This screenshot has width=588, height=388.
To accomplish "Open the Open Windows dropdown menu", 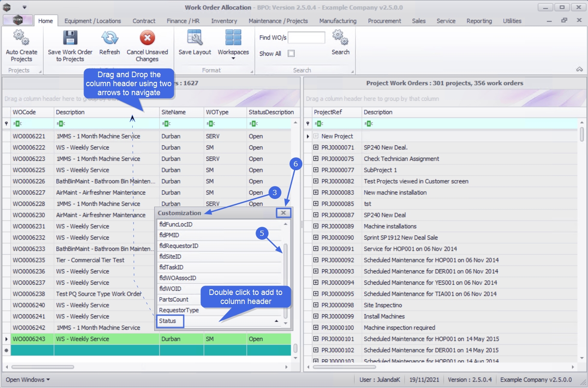I will (28, 380).
